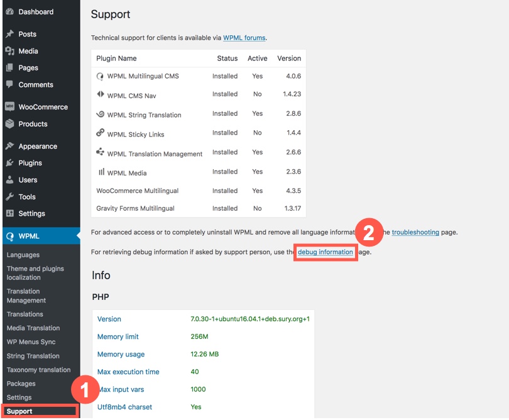Image resolution: width=509 pixels, height=420 pixels.
Task: Click the WPML CMS Nav plugin icon
Action: click(x=101, y=94)
